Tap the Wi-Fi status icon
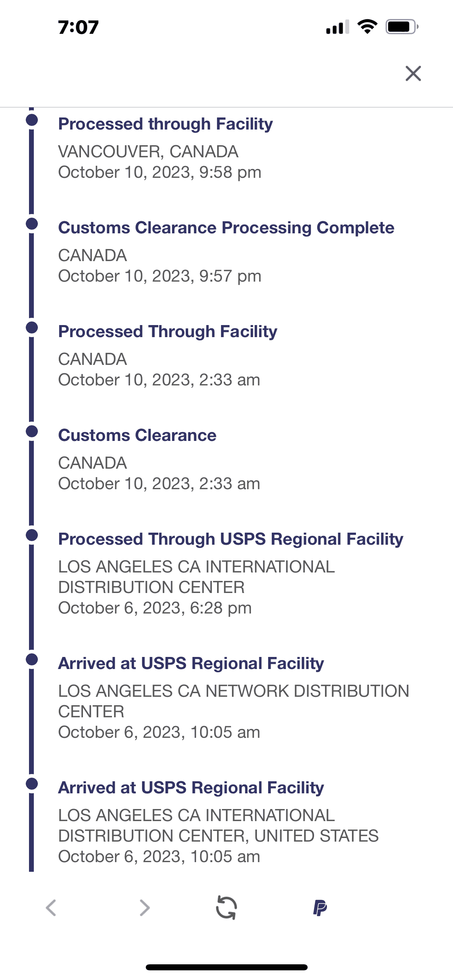The width and height of the screenshot is (453, 980). coord(367,27)
